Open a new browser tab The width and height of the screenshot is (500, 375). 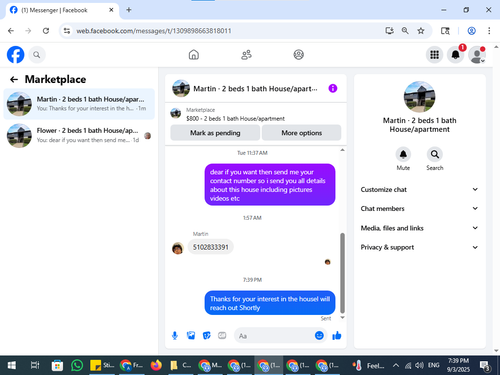129,10
